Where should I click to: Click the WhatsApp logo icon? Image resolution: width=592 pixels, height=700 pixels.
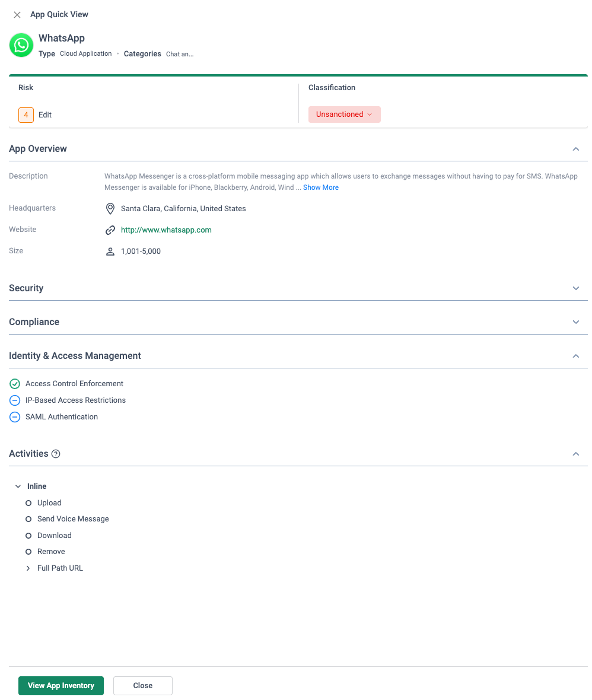pos(21,45)
